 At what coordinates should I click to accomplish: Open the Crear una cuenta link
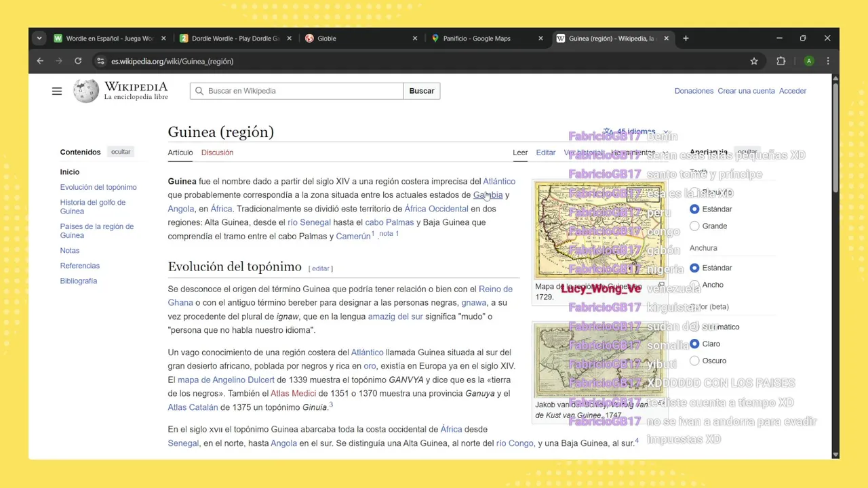pyautogui.click(x=746, y=91)
